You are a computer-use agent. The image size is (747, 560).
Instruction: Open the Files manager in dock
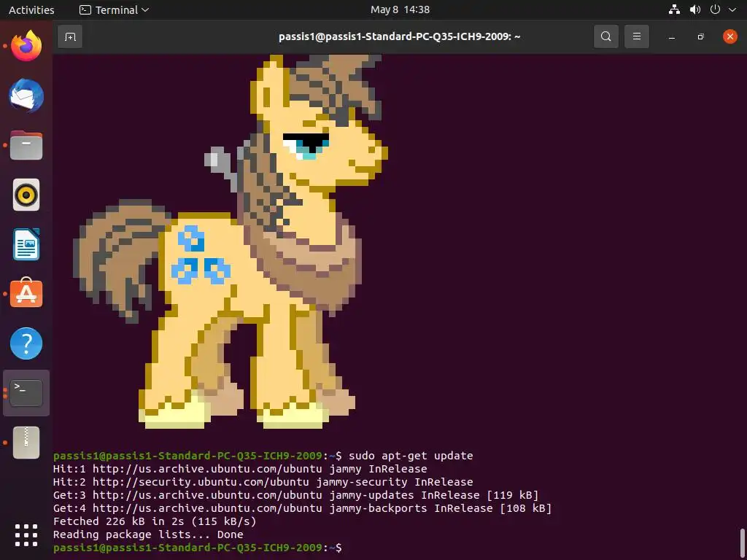[x=26, y=145]
